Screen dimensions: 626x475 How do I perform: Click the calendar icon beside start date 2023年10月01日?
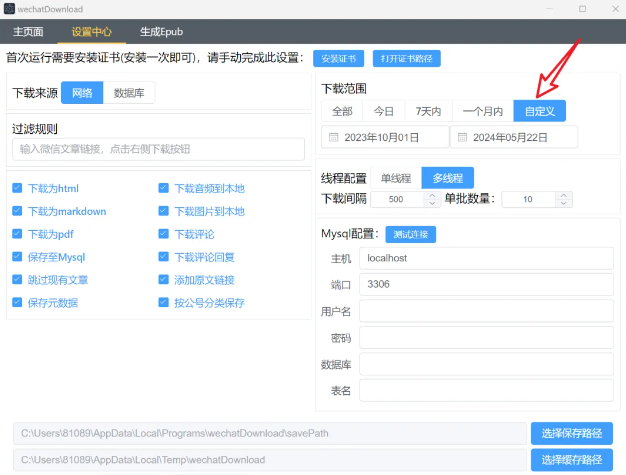(x=333, y=137)
